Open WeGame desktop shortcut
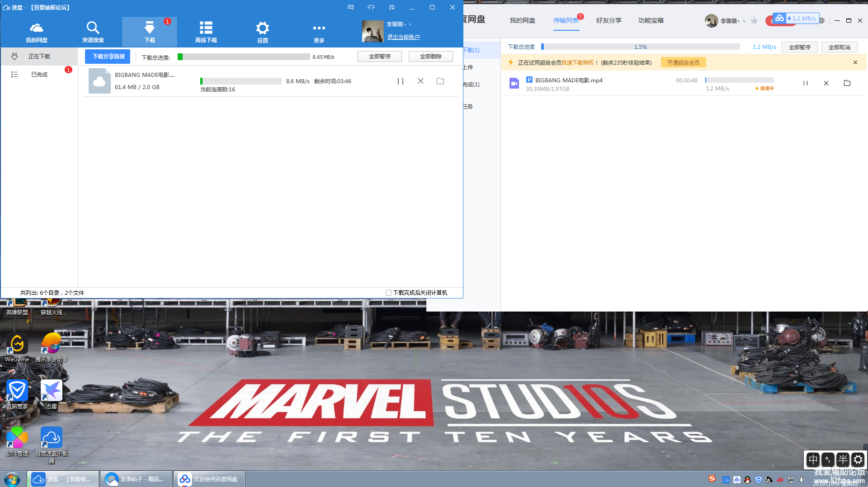This screenshot has width=868, height=487. pyautogui.click(x=17, y=348)
